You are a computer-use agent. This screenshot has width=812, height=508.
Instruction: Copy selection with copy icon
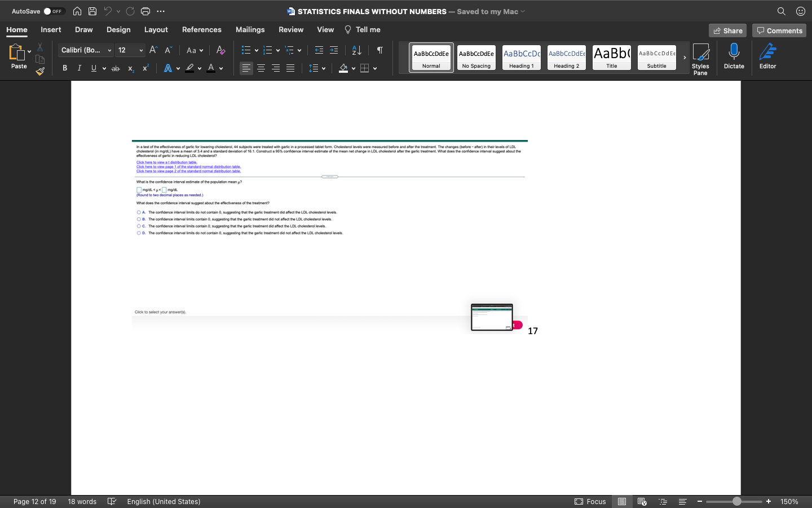pos(40,59)
